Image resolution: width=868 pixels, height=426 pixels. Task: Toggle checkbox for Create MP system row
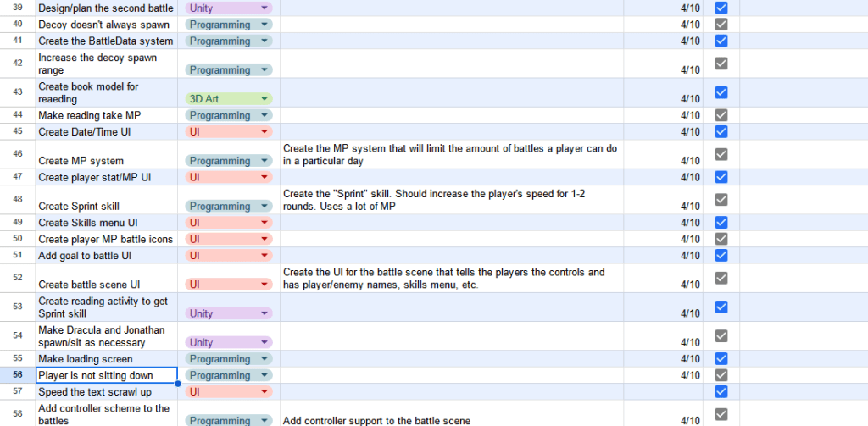[x=721, y=154]
